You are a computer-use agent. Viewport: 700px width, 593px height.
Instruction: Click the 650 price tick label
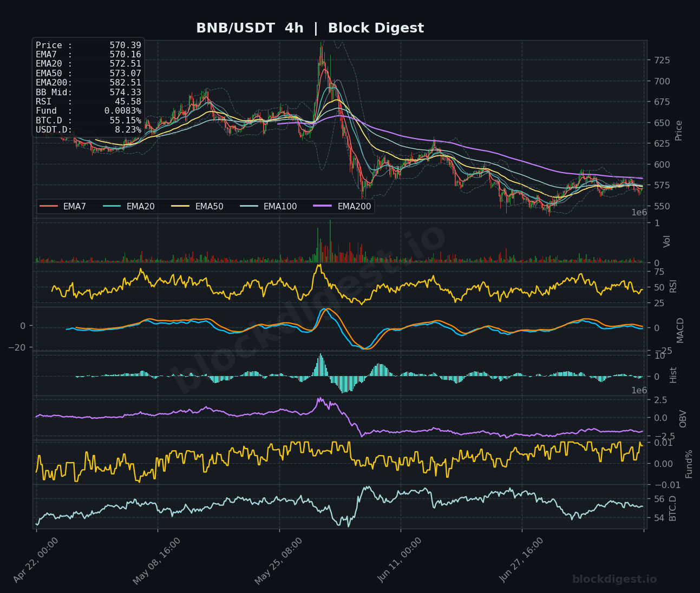pyautogui.click(x=662, y=123)
